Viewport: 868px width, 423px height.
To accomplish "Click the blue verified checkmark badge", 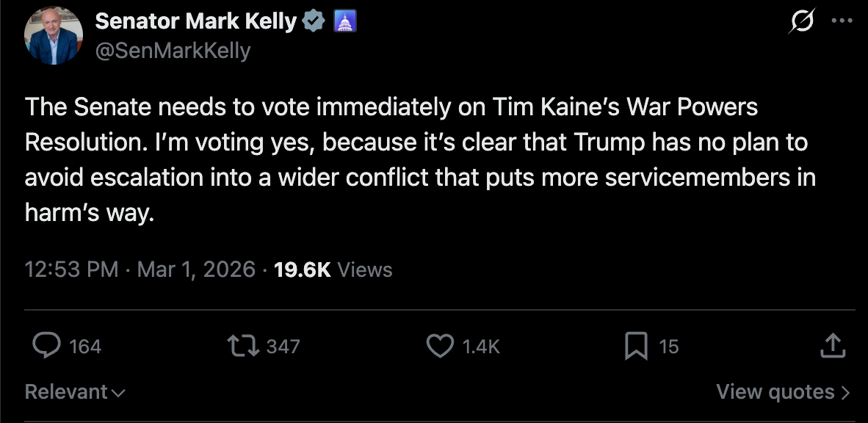I will point(315,22).
